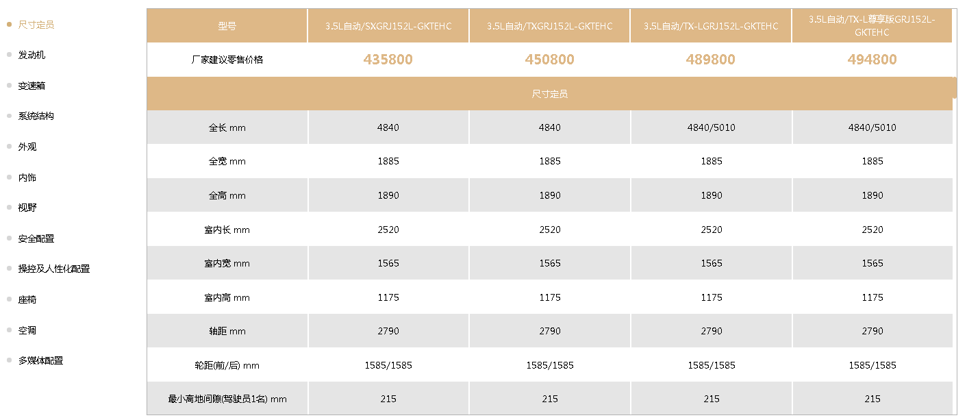Jump to 系统结构 section
This screenshot has width=980, height=420.
(36, 116)
